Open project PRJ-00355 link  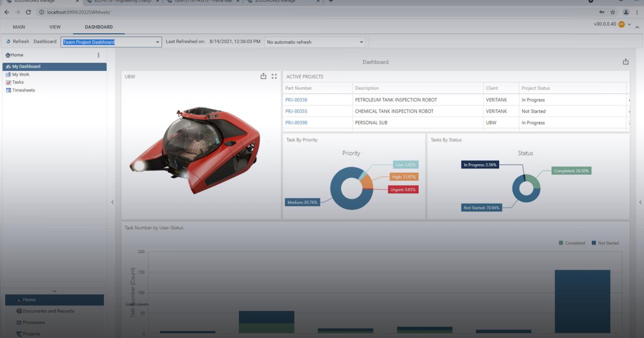(x=296, y=111)
